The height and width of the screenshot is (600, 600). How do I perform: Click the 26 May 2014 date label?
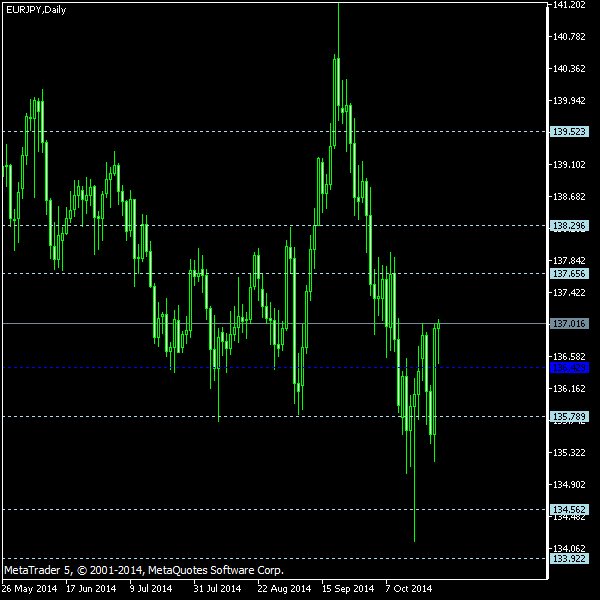tap(29, 589)
